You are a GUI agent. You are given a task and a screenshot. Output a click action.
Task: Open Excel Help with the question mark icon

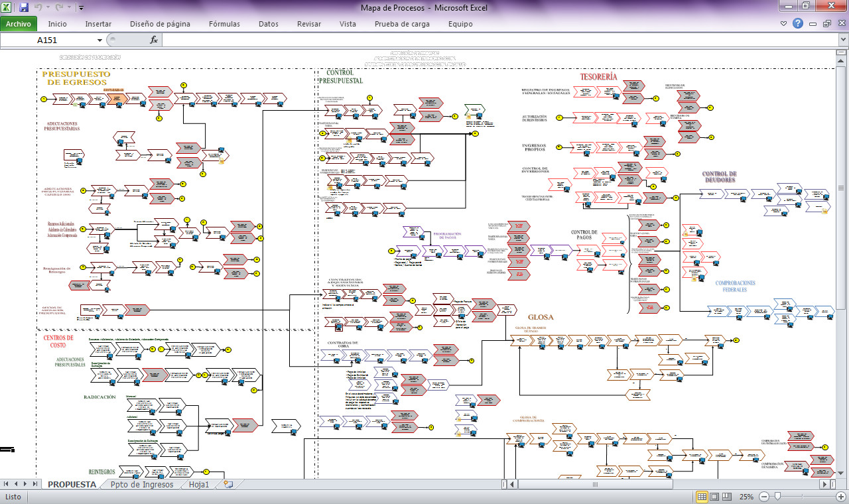[798, 24]
